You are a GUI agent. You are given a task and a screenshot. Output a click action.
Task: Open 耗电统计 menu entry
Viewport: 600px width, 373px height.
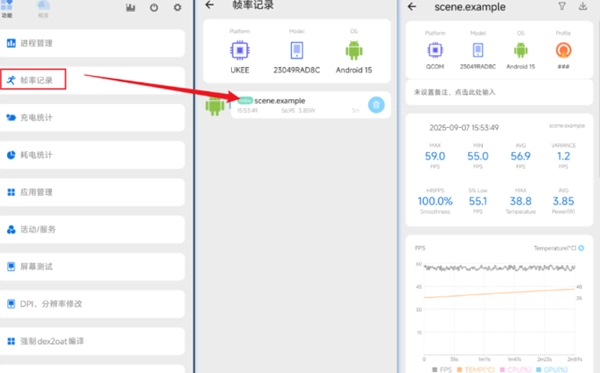click(x=92, y=155)
